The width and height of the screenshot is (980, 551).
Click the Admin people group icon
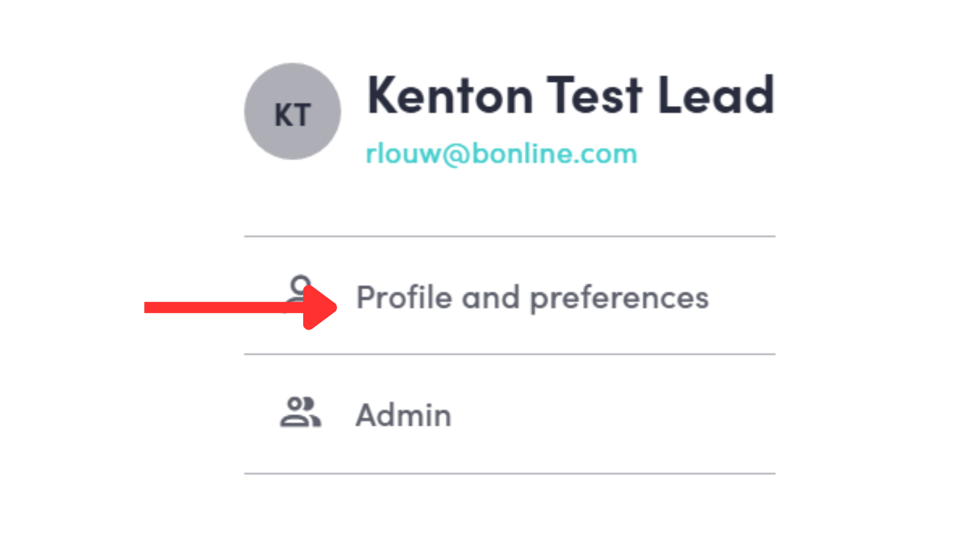(x=300, y=412)
